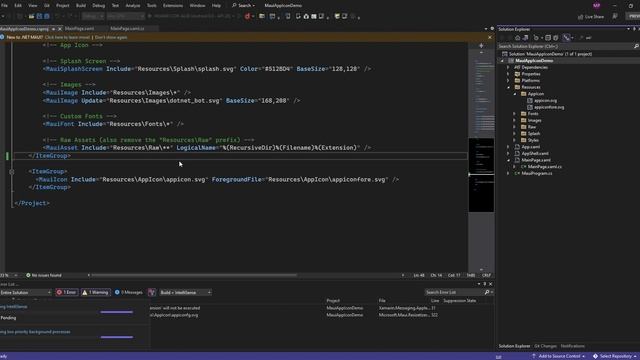640x360 pixels.
Task: Click the 'Don't show again' link
Action: (111, 37)
